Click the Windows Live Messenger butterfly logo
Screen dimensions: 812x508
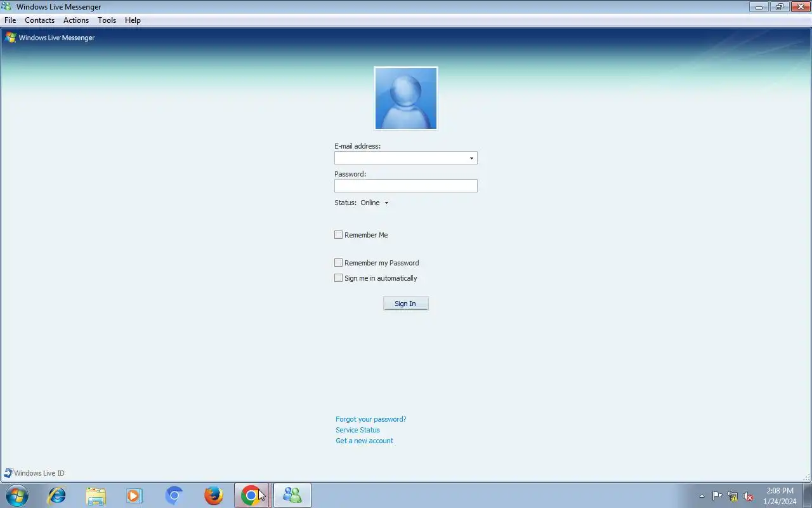pyautogui.click(x=10, y=37)
